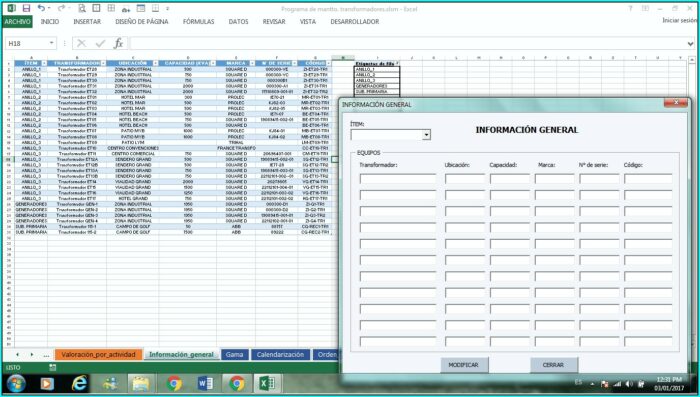
Task: Open the Excel help question mark icon
Action: point(630,8)
